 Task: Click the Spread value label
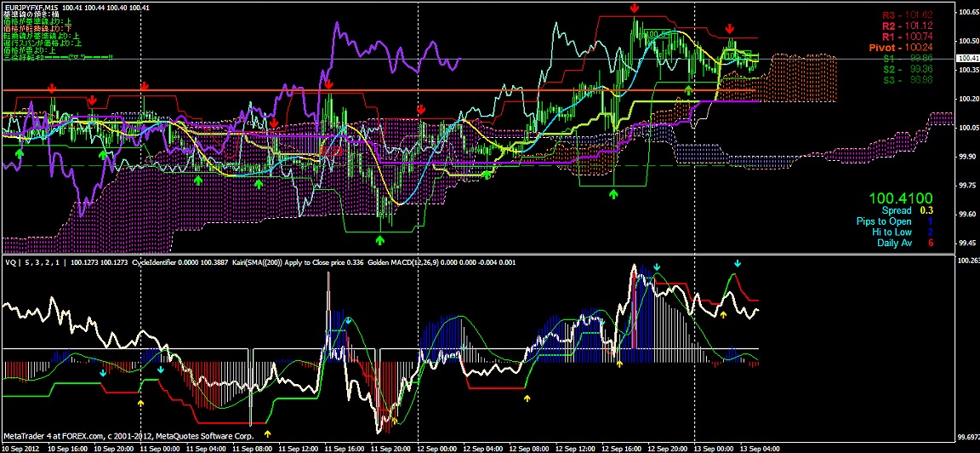[x=896, y=210]
